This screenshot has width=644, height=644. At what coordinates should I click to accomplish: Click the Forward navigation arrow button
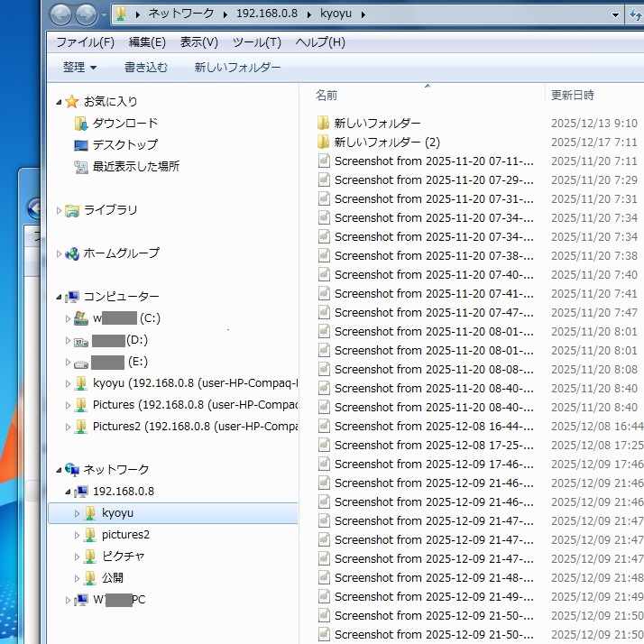(87, 14)
